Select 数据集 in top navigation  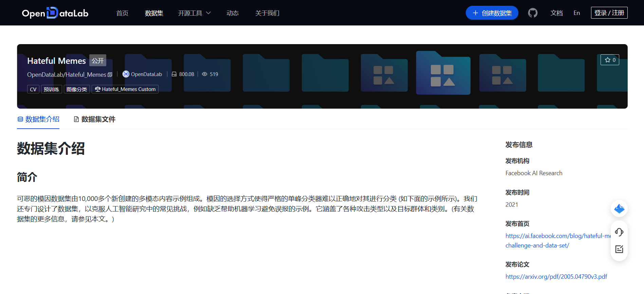[154, 13]
